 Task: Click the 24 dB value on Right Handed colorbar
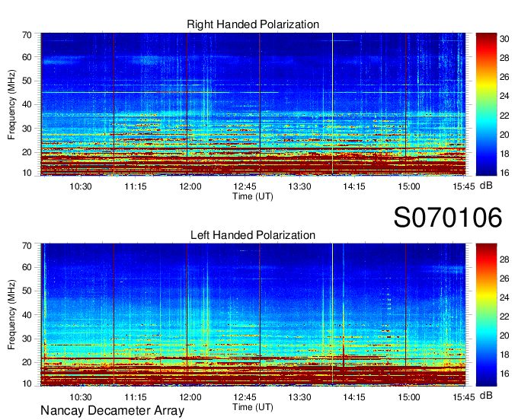coord(504,96)
